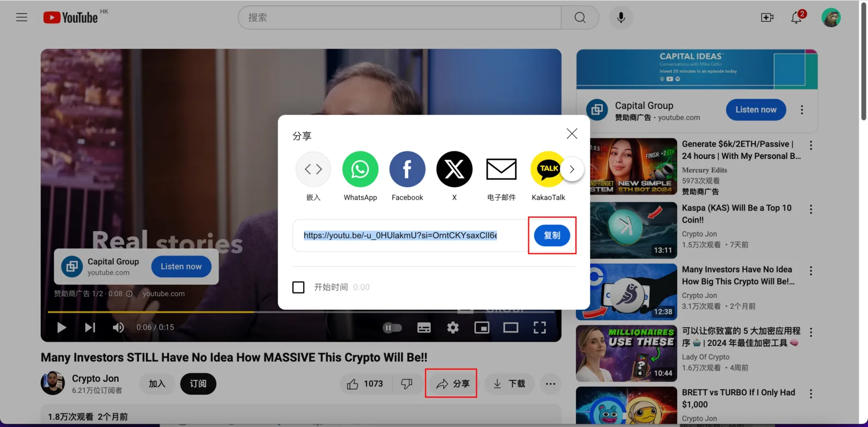Share the video via WhatsApp

(x=360, y=169)
